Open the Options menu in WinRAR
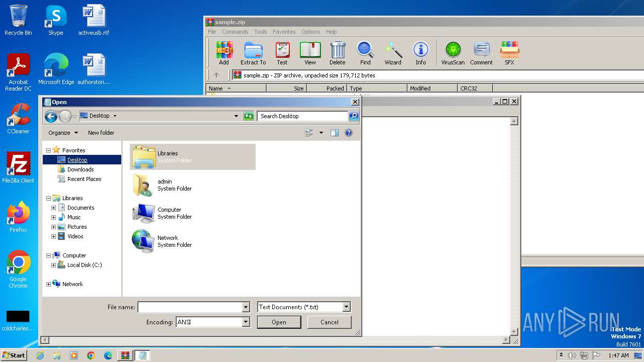Screen dimensions: 644x362 point(311,32)
